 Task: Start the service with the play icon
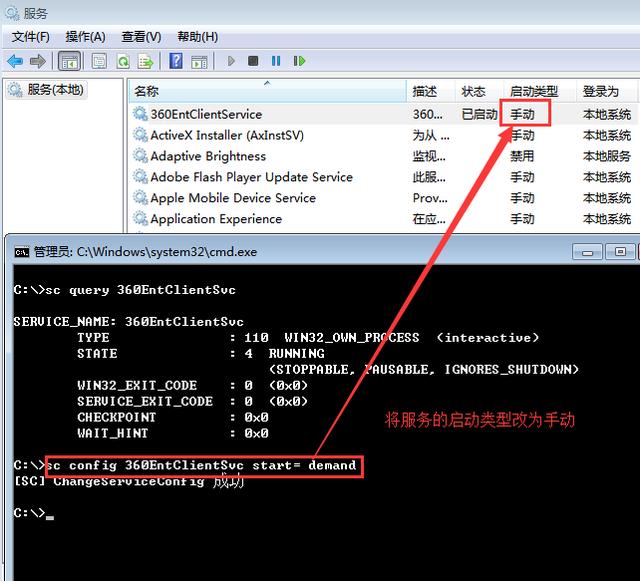[x=231, y=61]
